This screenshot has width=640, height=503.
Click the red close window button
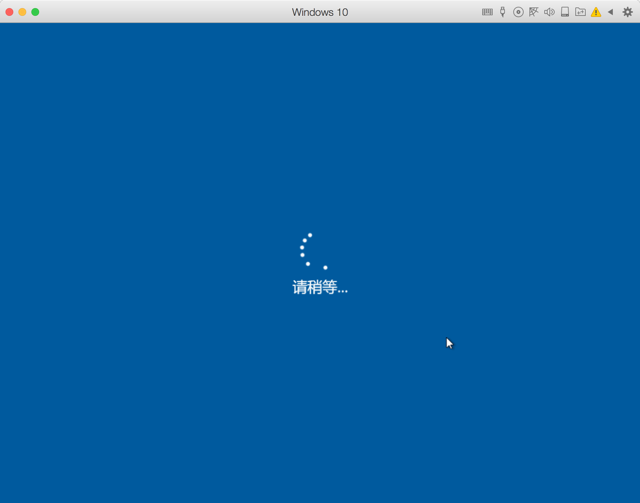point(9,12)
